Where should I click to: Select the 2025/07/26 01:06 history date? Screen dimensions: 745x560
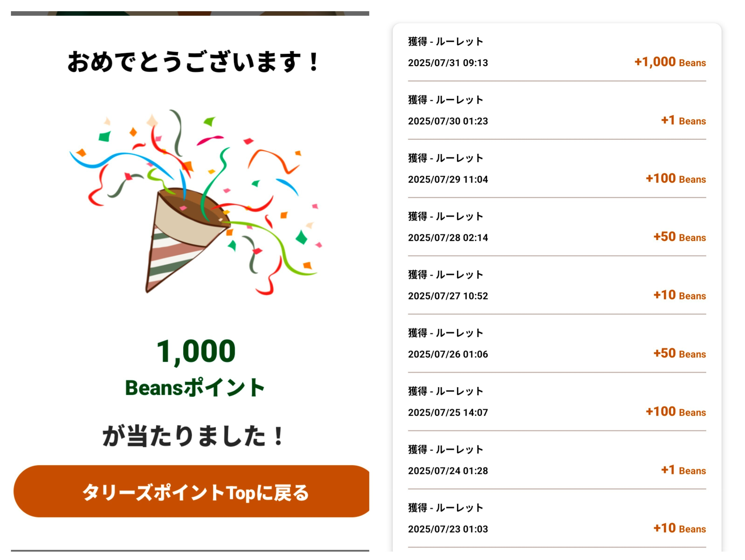tap(448, 354)
